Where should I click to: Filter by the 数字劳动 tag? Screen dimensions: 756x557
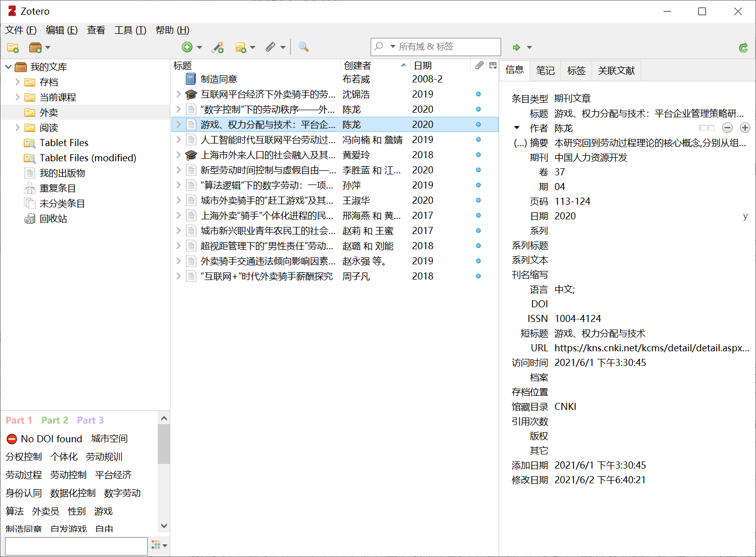(122, 493)
